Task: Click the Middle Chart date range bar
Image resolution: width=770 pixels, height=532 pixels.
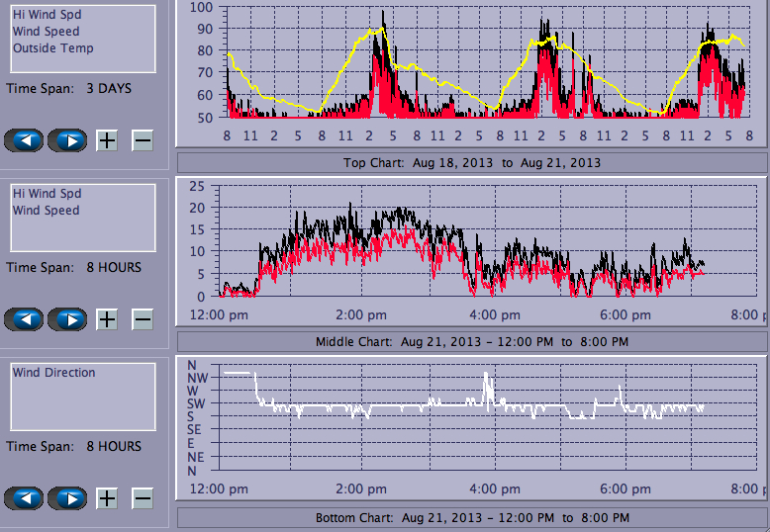Action: pos(471,341)
